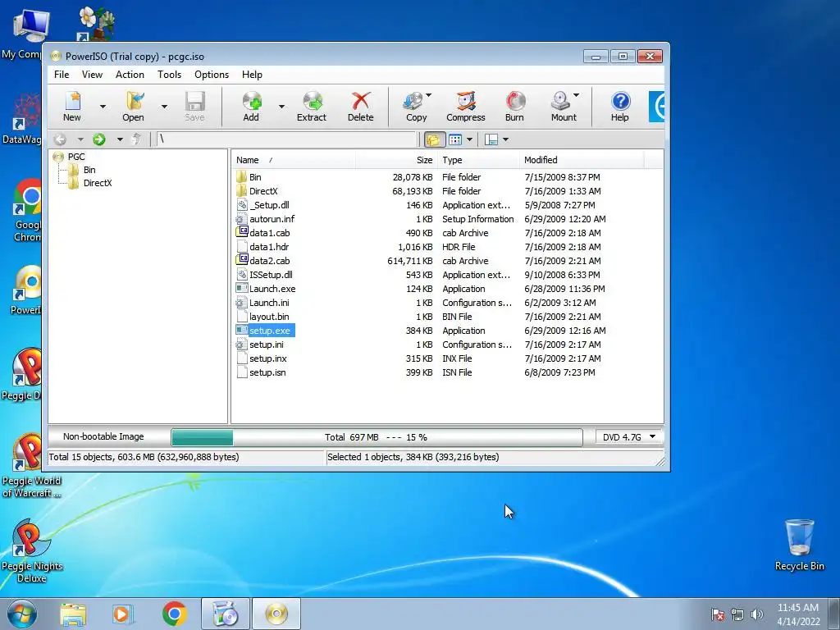Screen dimensions: 840x630
Task: Open the Windows Start menu
Action: tap(22, 614)
